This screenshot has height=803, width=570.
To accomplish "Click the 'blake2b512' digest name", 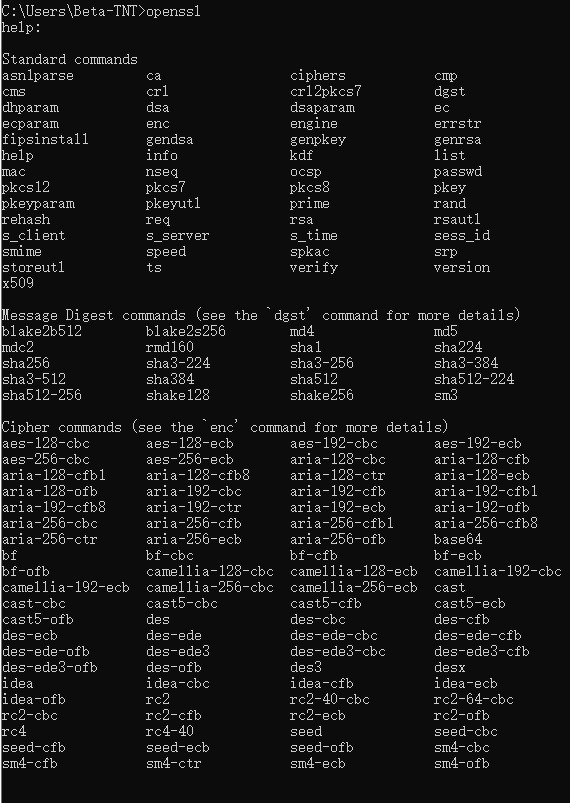I will (x=42, y=331).
